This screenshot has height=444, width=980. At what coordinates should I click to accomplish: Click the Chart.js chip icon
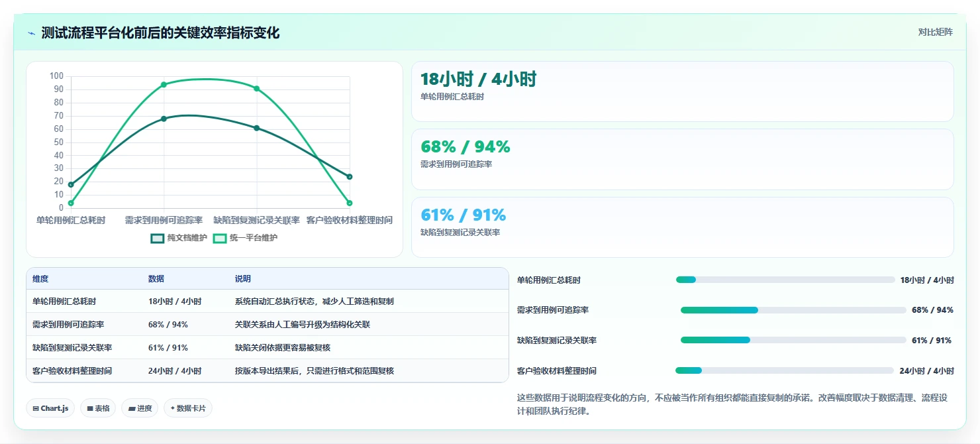[x=36, y=409]
